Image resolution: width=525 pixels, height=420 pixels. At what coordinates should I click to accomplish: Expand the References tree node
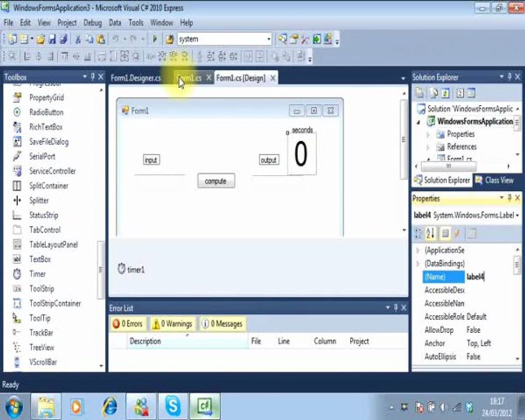(428, 147)
